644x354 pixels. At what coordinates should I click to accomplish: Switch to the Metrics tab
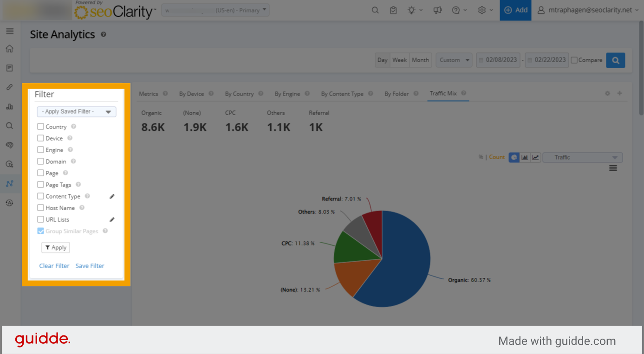(x=149, y=94)
